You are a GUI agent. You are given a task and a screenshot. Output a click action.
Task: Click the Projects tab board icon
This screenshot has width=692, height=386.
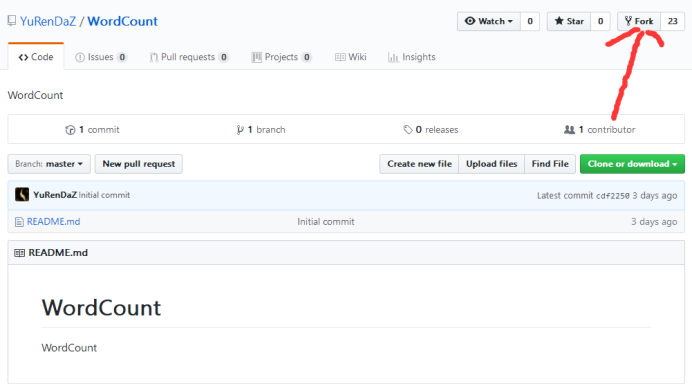[256, 57]
